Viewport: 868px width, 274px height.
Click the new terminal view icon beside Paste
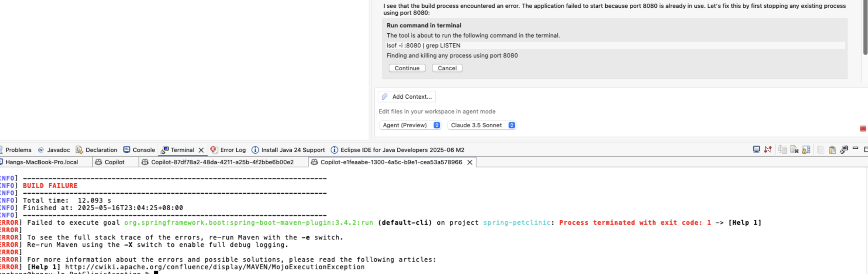(x=844, y=149)
